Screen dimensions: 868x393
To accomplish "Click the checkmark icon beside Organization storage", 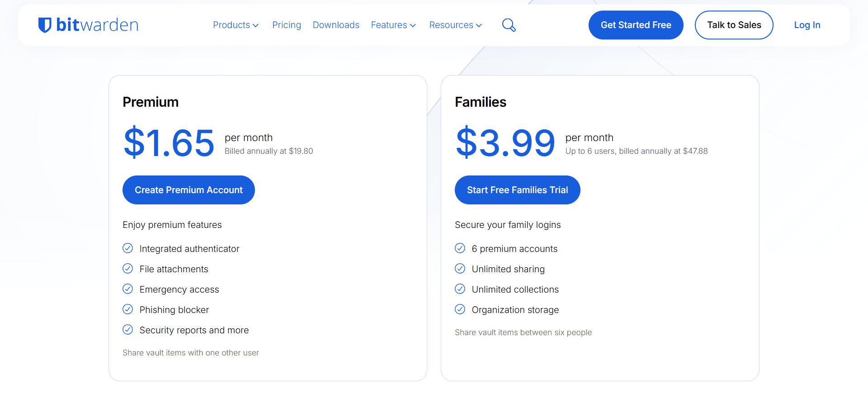I will [x=460, y=309].
